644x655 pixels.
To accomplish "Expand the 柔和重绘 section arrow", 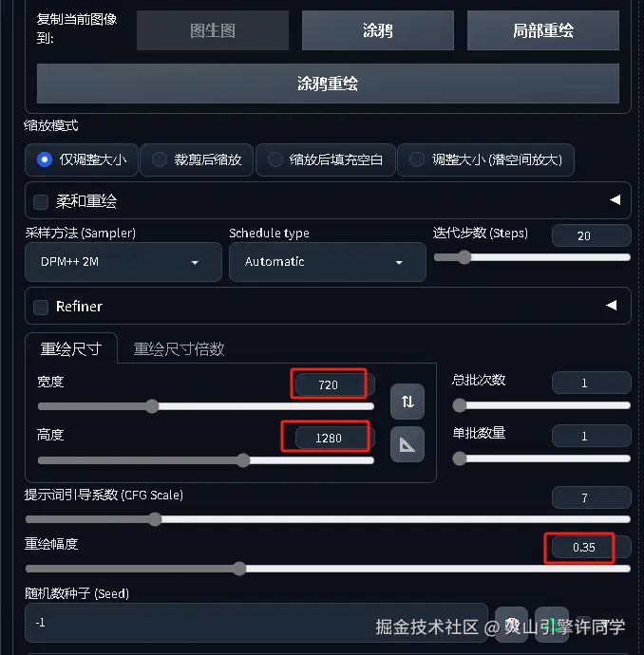I will 615,200.
